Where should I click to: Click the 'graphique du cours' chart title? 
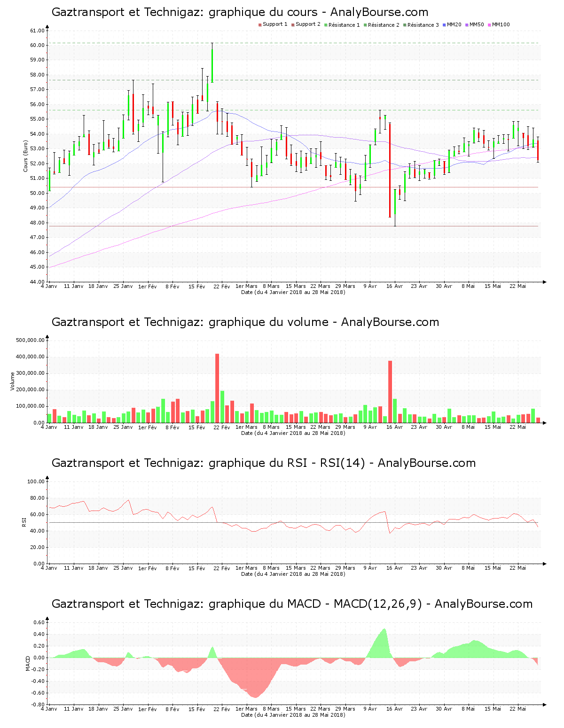point(240,12)
